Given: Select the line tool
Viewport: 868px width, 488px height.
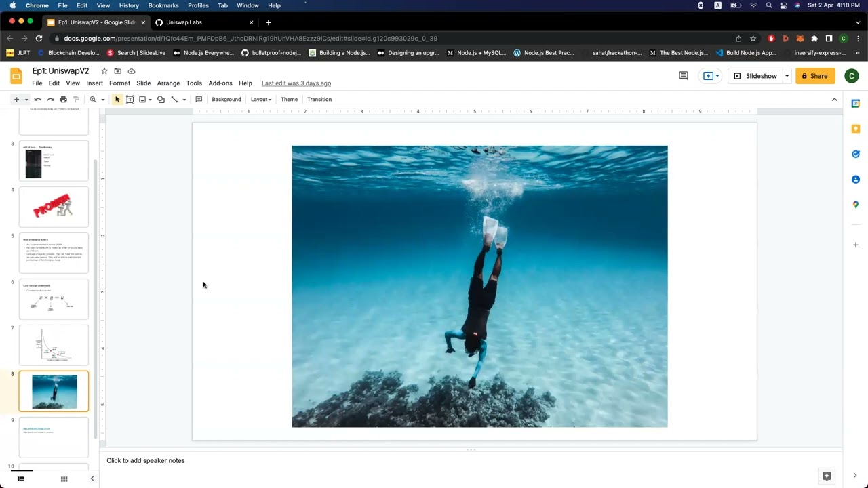Looking at the screenshot, I should click(174, 100).
